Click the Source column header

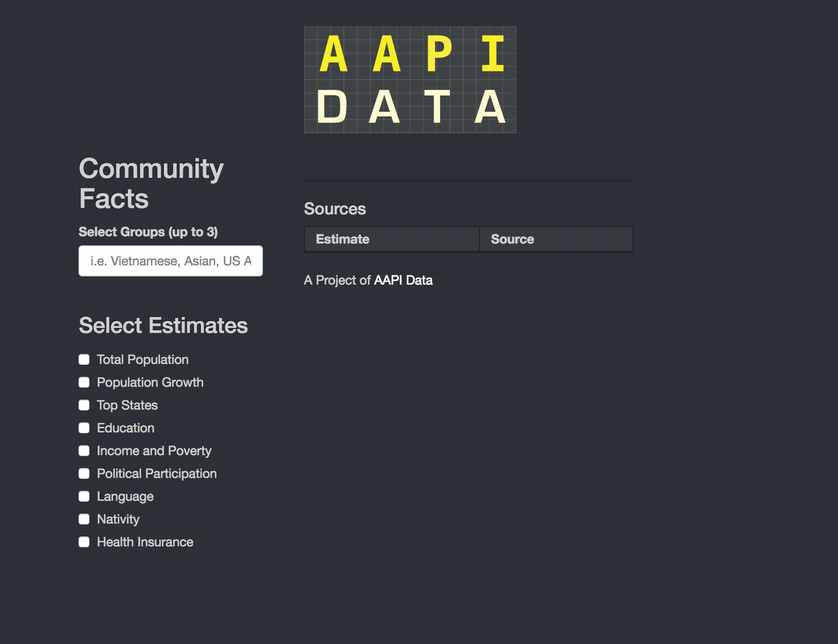[556, 239]
